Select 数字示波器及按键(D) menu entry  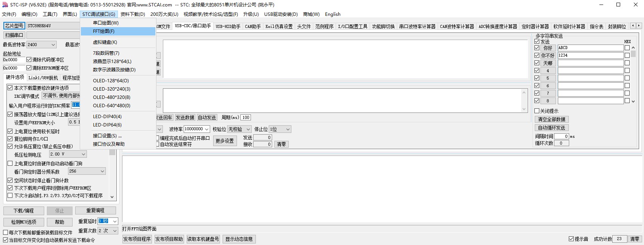[118, 70]
